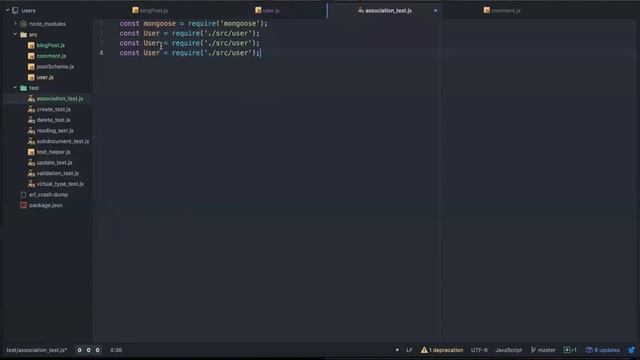Click the blogPost.js file icon in tree

click(x=31, y=45)
